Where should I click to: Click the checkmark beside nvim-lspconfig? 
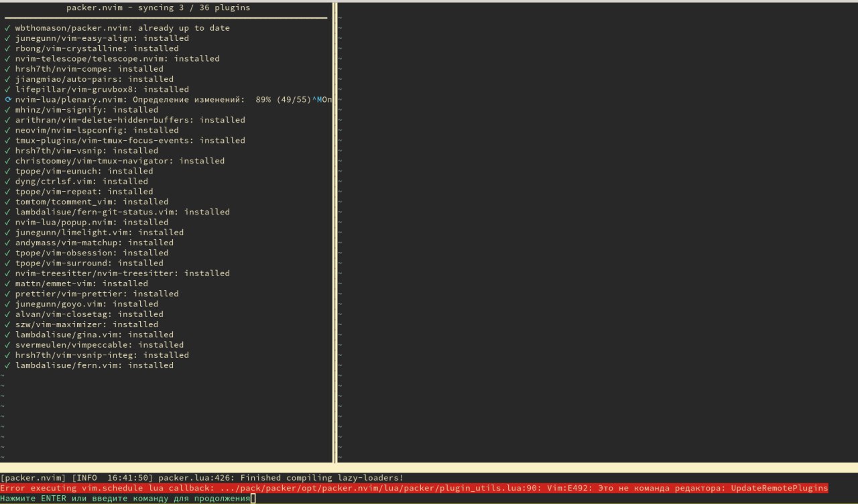[7, 130]
